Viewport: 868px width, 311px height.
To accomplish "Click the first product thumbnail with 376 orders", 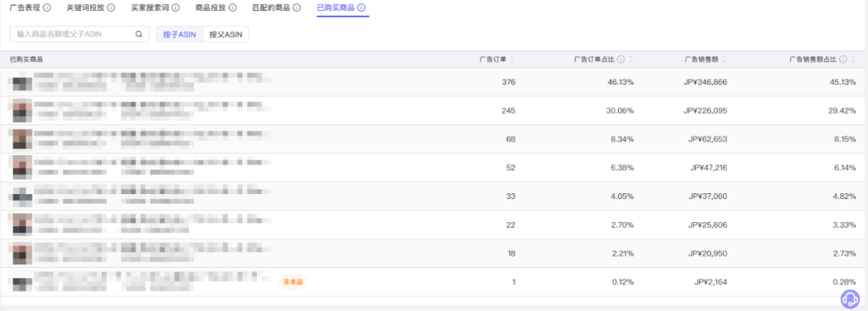I will pyautogui.click(x=21, y=82).
